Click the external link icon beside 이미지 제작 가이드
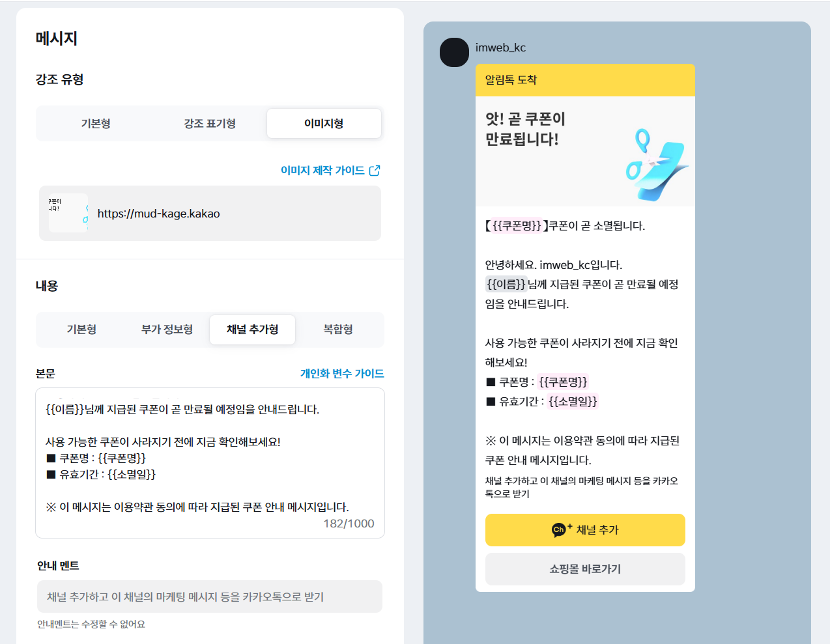The image size is (830, 644). (375, 171)
